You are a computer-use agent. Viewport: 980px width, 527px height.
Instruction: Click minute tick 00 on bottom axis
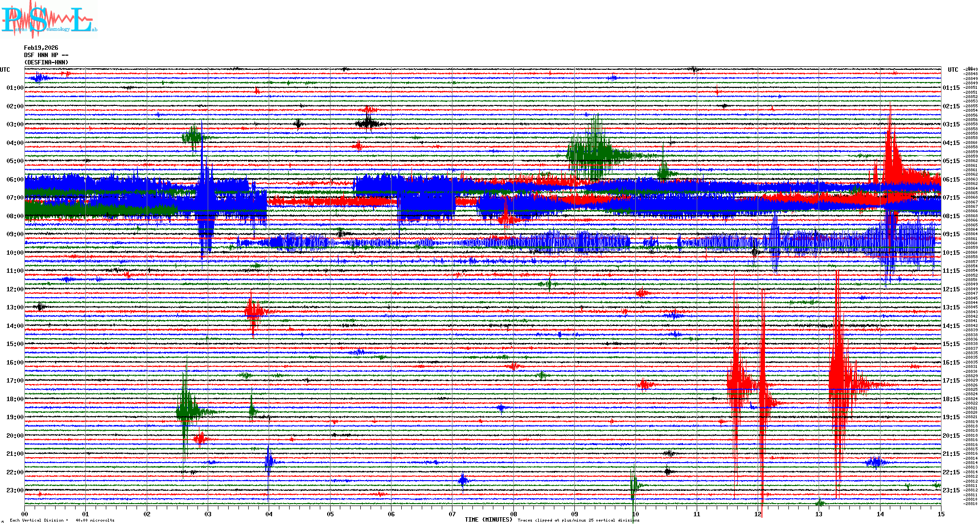tap(25, 514)
